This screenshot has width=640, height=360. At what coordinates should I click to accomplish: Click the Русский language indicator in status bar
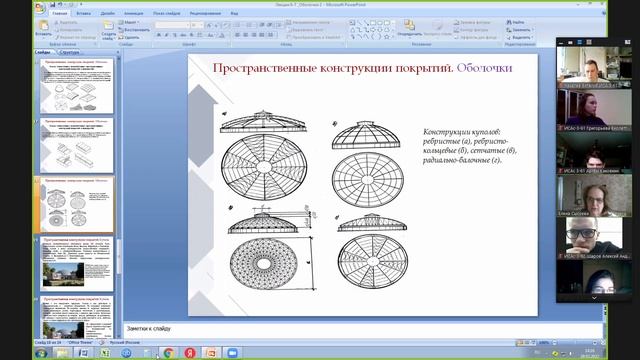click(124, 342)
